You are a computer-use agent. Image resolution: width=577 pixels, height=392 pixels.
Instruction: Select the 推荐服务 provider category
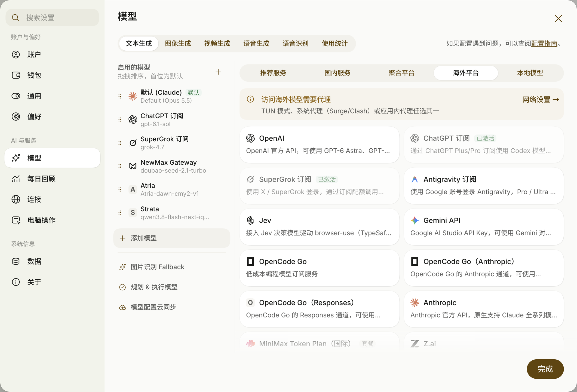point(273,73)
